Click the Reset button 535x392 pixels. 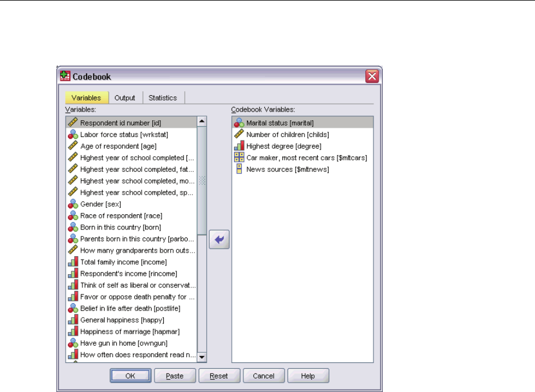click(x=220, y=376)
